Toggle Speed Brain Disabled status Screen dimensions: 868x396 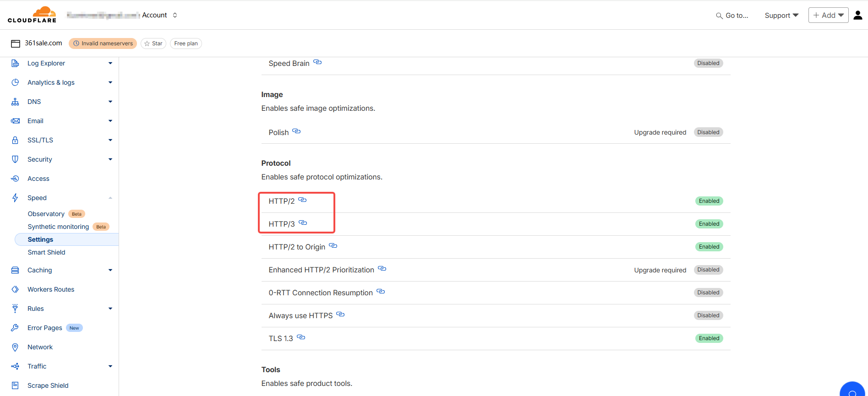tap(709, 63)
